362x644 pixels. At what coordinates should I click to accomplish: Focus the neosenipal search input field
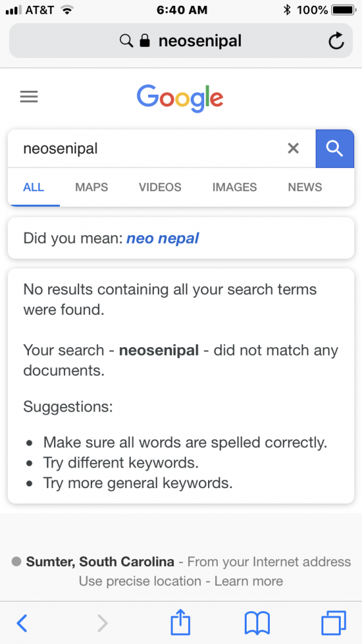click(x=148, y=149)
